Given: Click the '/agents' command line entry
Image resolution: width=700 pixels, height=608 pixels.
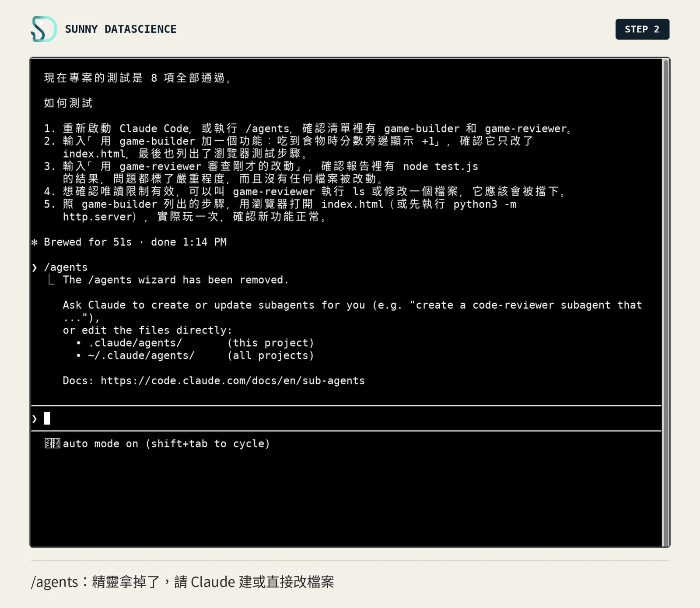Looking at the screenshot, I should [x=66, y=267].
